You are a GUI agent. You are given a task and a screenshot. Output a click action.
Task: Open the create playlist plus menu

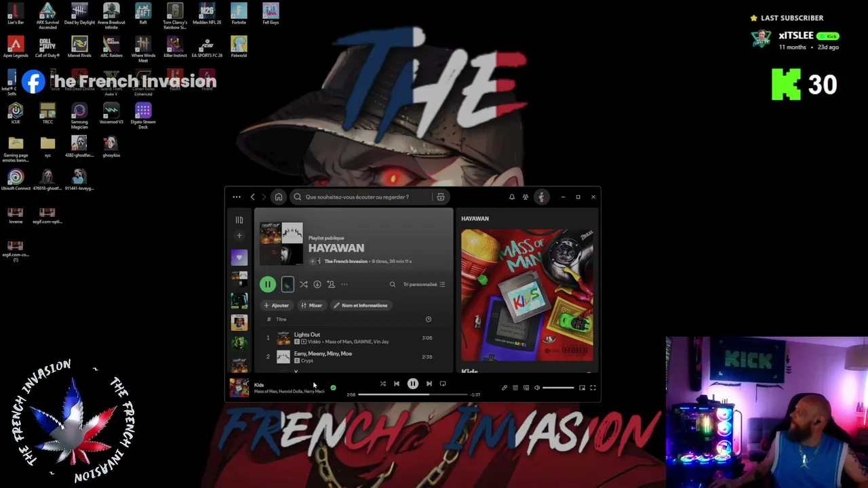pos(239,236)
